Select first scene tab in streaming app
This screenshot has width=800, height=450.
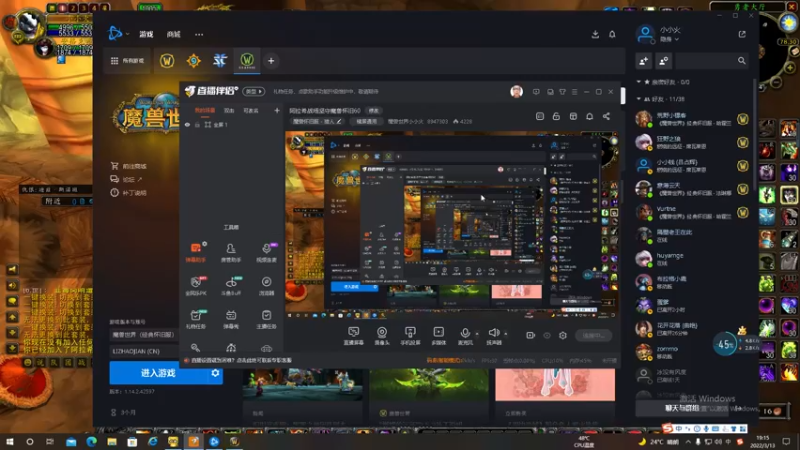point(205,110)
